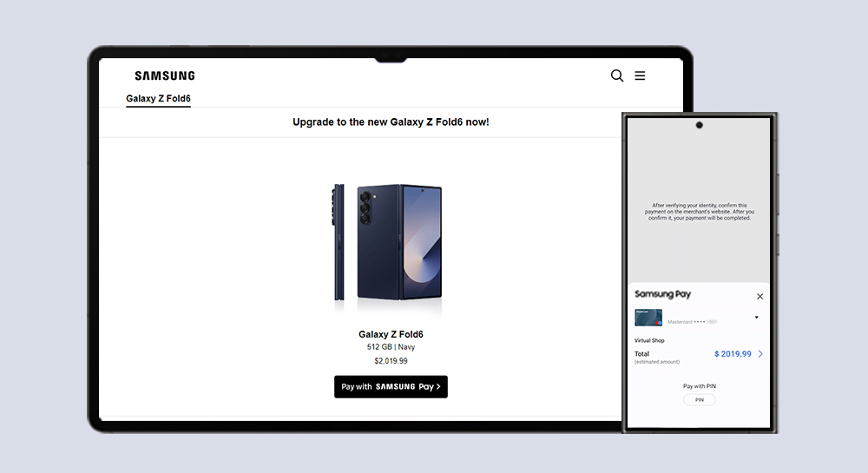The image size is (868, 473).
Task: Click the Galaxy Z Fold6 product title
Action: click(x=391, y=334)
